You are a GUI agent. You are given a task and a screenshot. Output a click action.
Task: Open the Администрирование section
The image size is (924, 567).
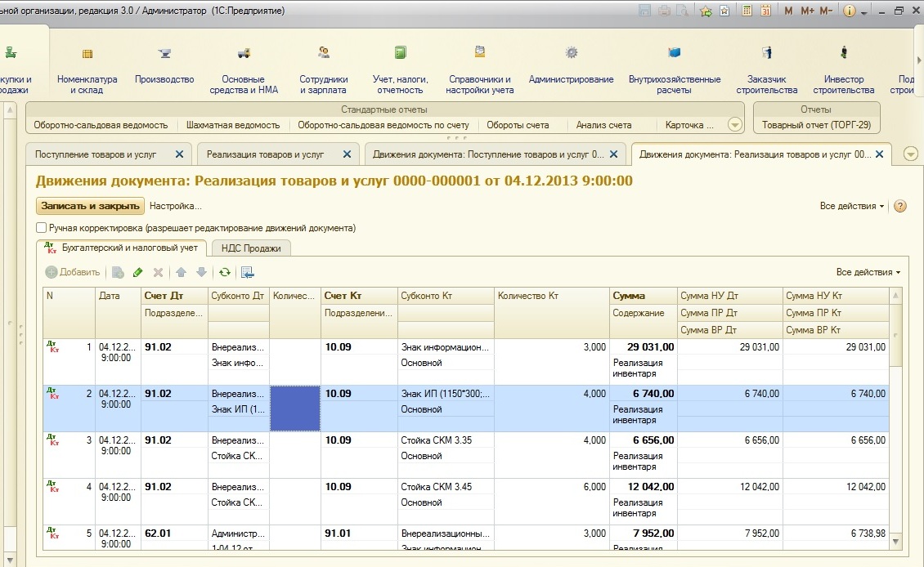pyautogui.click(x=571, y=79)
